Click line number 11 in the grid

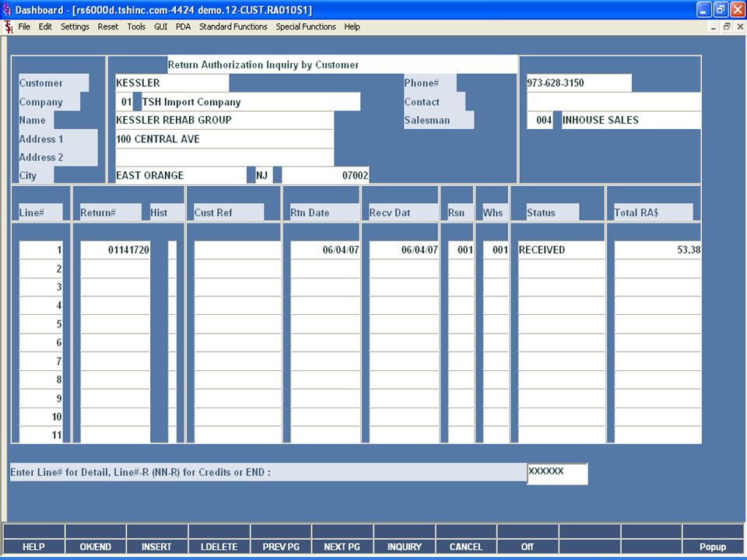point(40,435)
